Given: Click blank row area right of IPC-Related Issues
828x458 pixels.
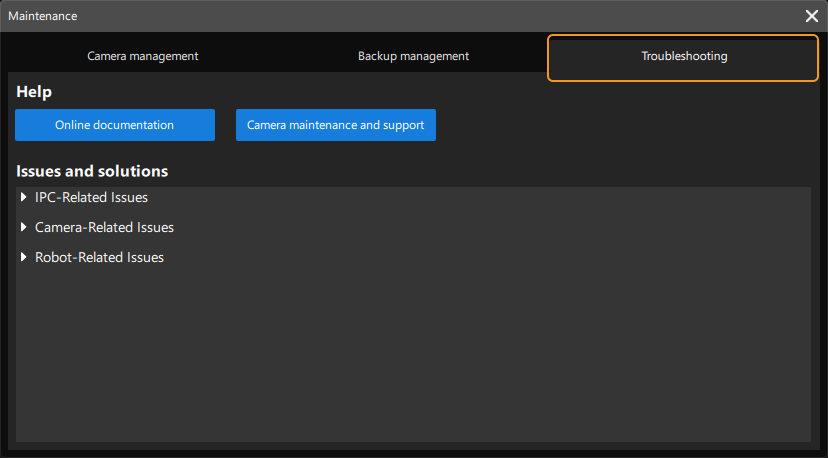Looking at the screenshot, I should (x=480, y=198).
